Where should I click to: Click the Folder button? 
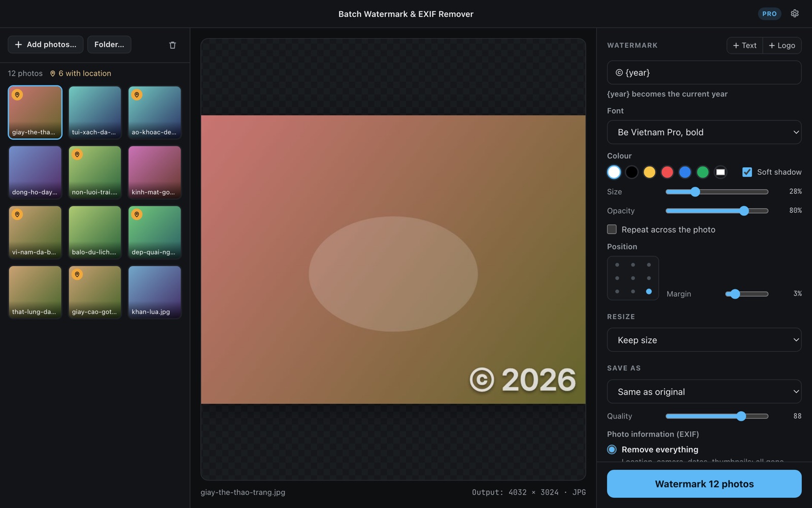109,45
